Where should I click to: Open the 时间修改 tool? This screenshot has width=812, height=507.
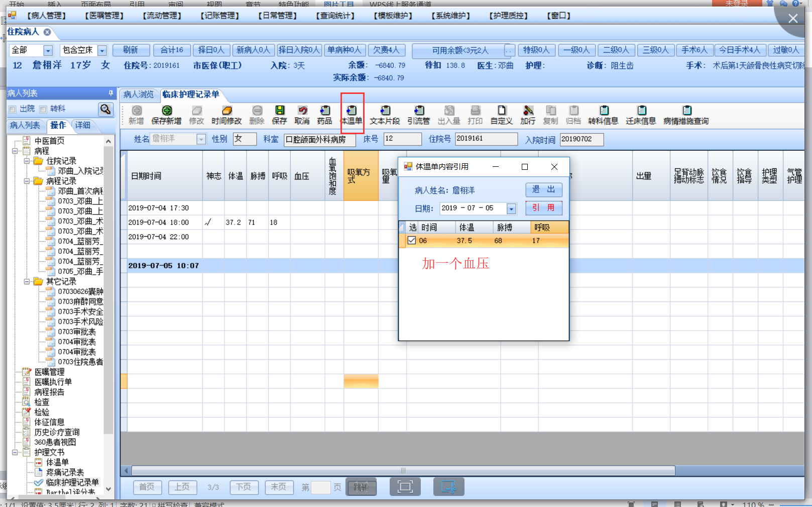pyautogui.click(x=226, y=115)
